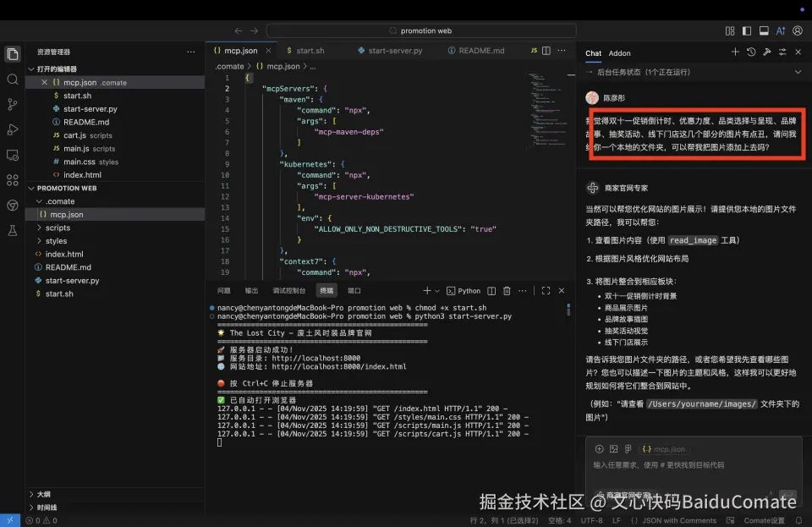Screen dimensions: 812x527
Task: Switch to the Problems panel tab
Action: tap(223, 291)
